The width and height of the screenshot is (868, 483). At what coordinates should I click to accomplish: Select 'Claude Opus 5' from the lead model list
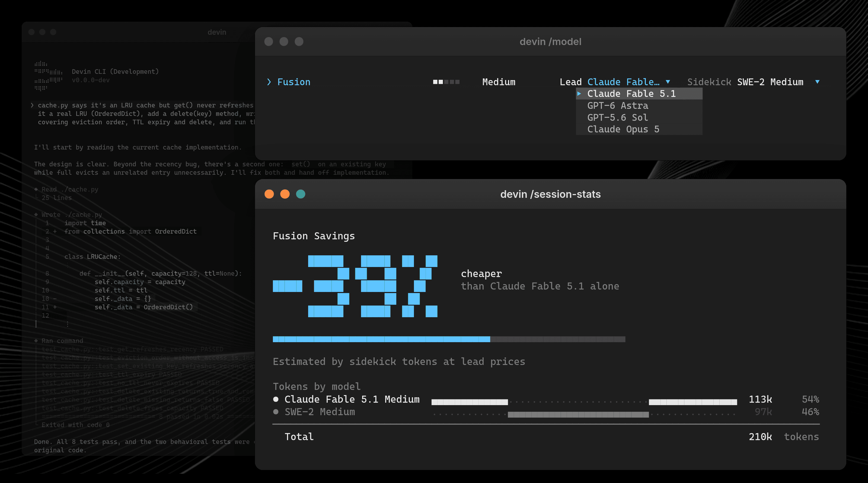pyautogui.click(x=639, y=129)
